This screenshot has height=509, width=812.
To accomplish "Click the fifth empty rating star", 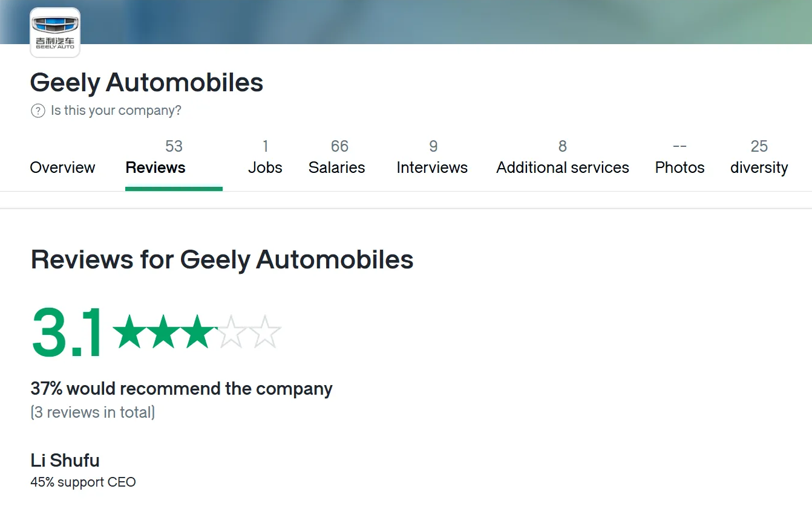I will point(265,332).
